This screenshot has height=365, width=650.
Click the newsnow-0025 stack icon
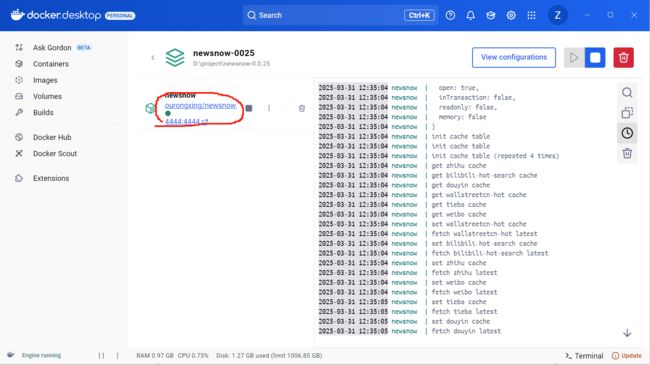click(175, 58)
